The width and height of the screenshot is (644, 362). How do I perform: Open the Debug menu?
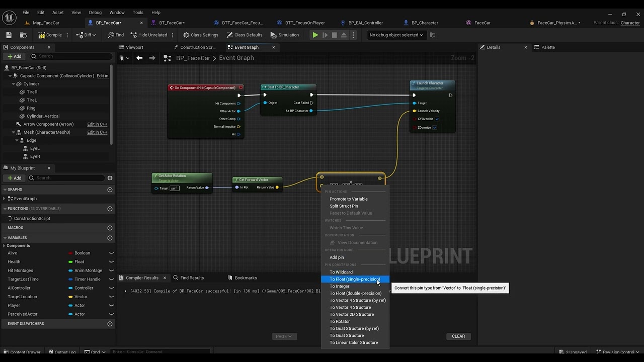95,13
